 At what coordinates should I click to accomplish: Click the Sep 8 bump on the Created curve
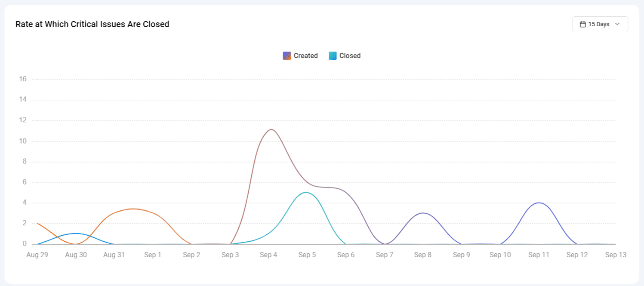pos(422,213)
